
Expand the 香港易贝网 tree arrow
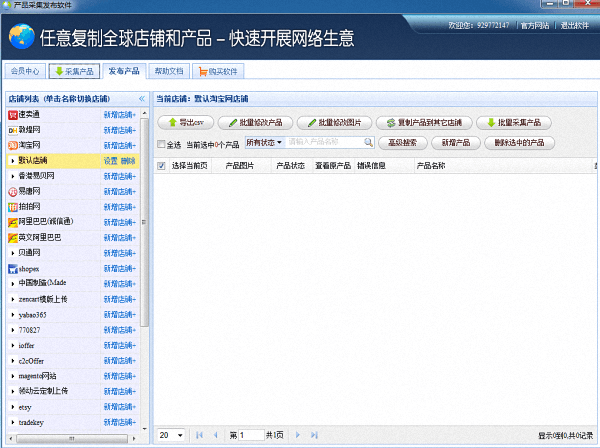[x=13, y=176]
